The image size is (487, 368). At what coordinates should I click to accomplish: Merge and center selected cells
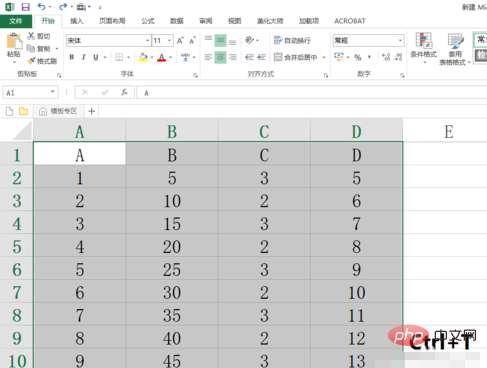[296, 57]
